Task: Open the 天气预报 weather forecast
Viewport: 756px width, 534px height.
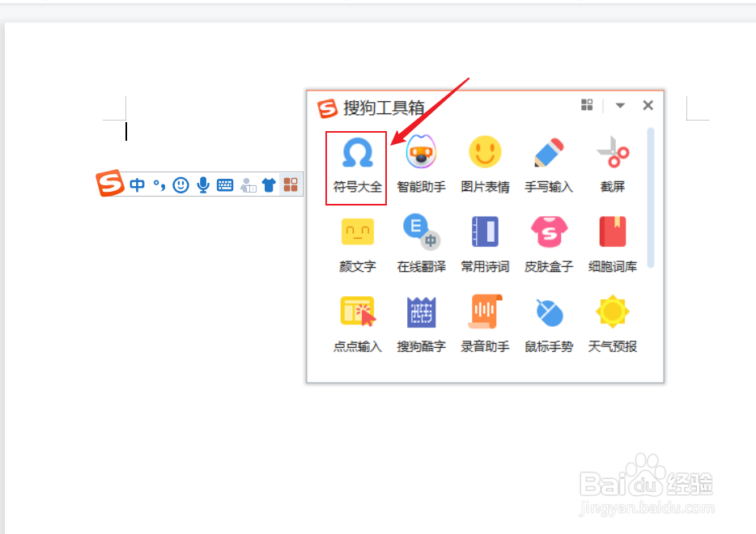Action: coord(612,324)
